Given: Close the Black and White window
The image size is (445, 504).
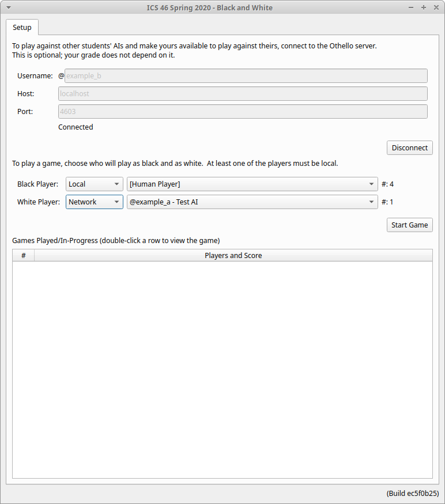Looking at the screenshot, I should 436,7.
